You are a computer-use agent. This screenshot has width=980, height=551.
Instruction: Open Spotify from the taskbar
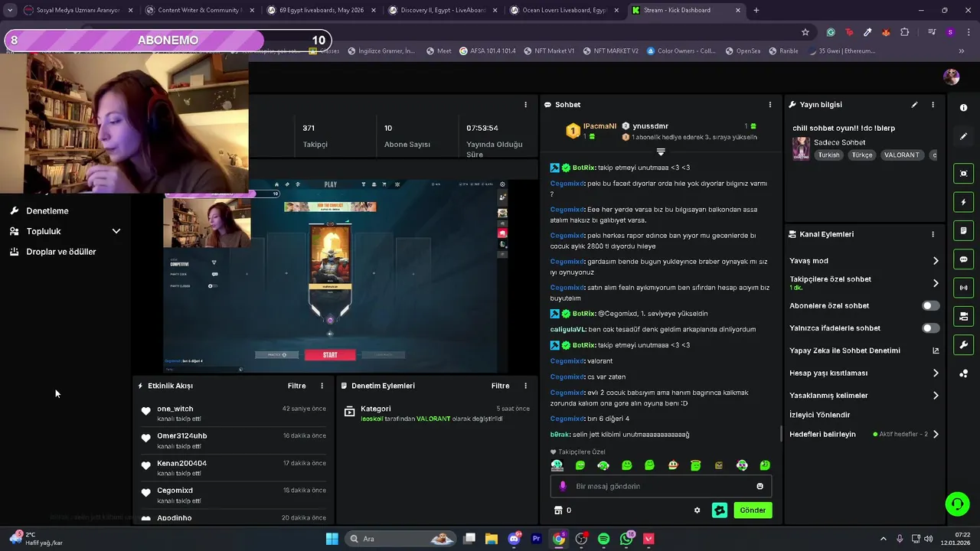pyautogui.click(x=603, y=539)
